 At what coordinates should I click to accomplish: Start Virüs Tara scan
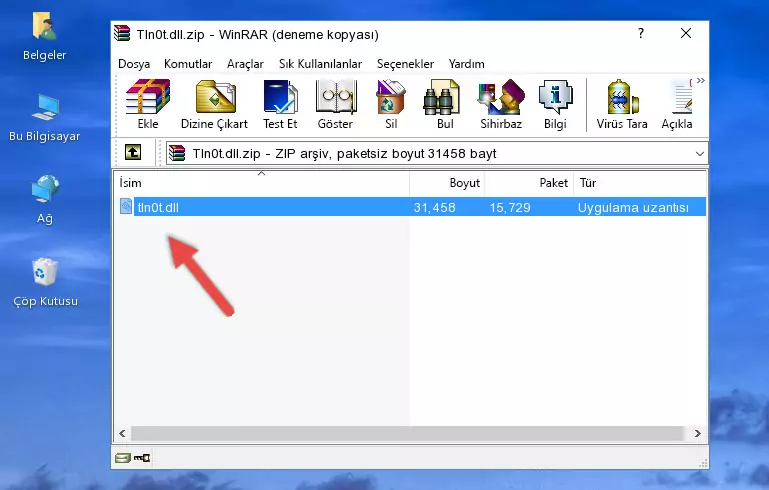click(x=622, y=104)
